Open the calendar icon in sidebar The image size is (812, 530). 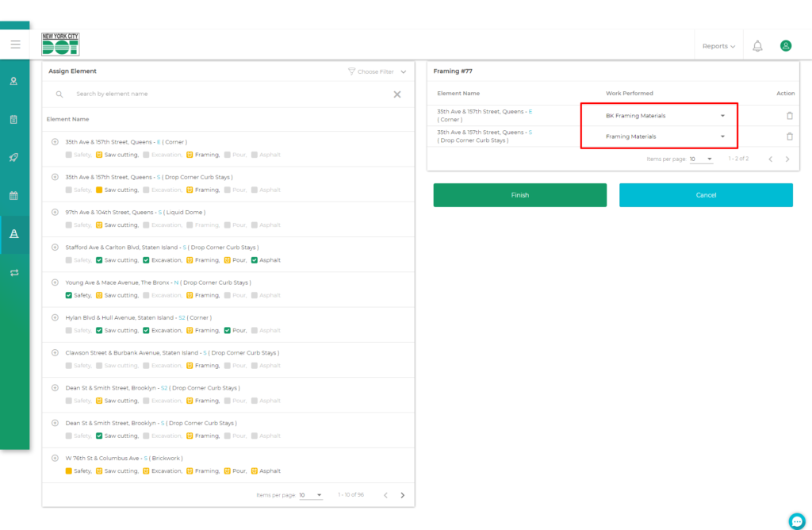[x=14, y=195]
